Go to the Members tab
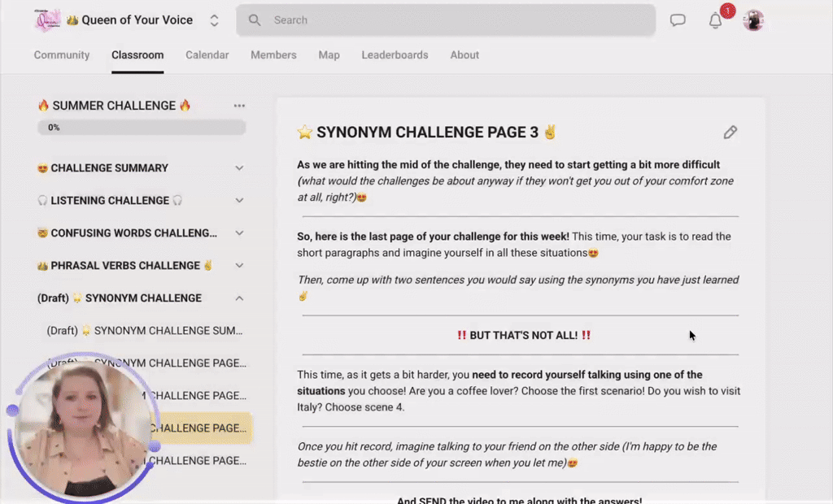This screenshot has height=504, width=833. coord(273,54)
